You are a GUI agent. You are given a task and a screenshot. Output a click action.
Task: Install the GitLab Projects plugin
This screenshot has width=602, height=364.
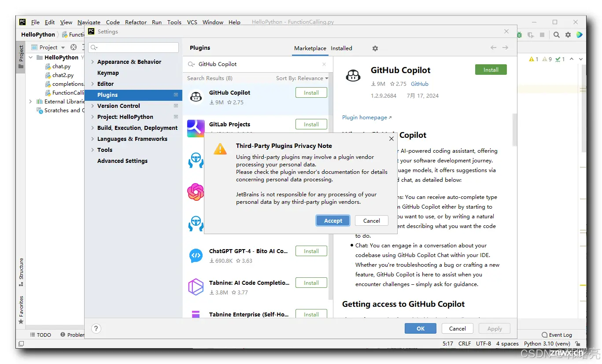coord(311,125)
